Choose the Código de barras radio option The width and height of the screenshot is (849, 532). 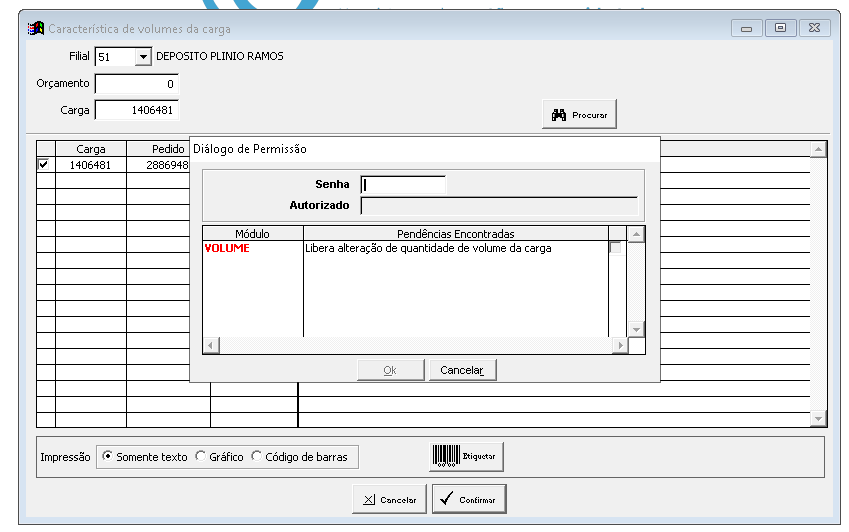pyautogui.click(x=257, y=457)
